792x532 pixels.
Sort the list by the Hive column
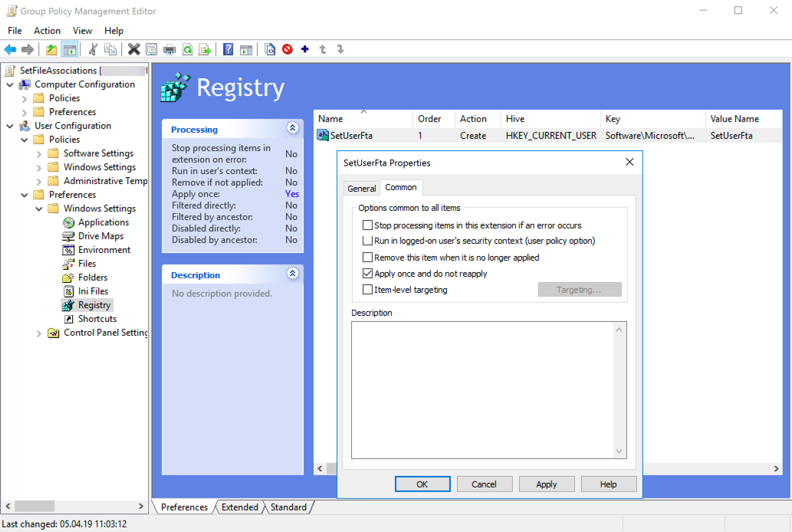tap(550, 119)
